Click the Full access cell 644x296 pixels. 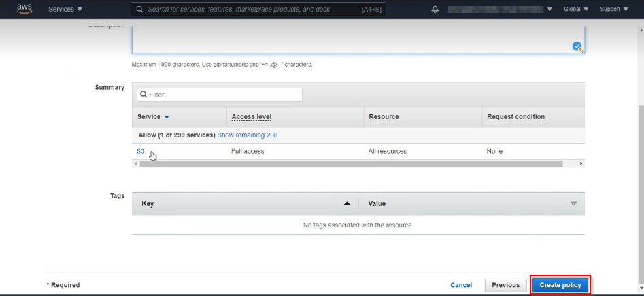[x=248, y=151]
